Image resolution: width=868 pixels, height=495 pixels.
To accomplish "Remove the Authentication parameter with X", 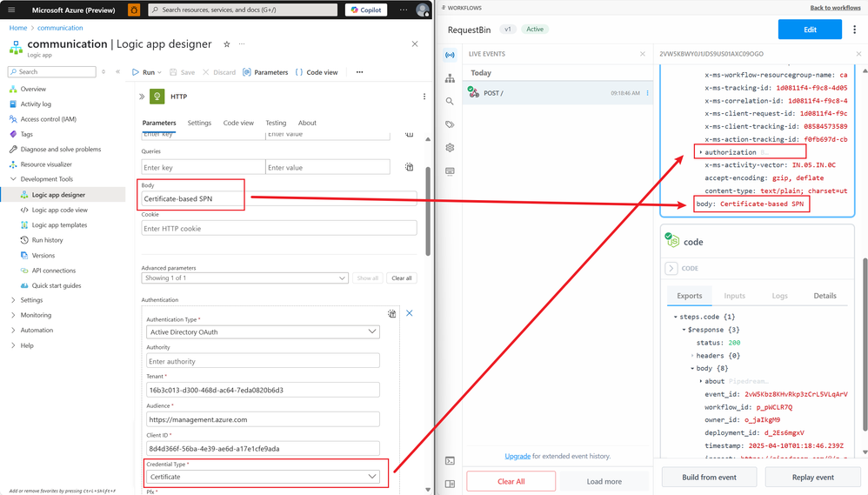I will pyautogui.click(x=409, y=313).
